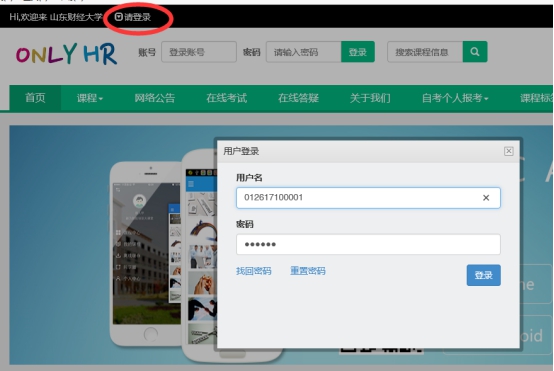Clear username with the X icon

[x=486, y=198]
